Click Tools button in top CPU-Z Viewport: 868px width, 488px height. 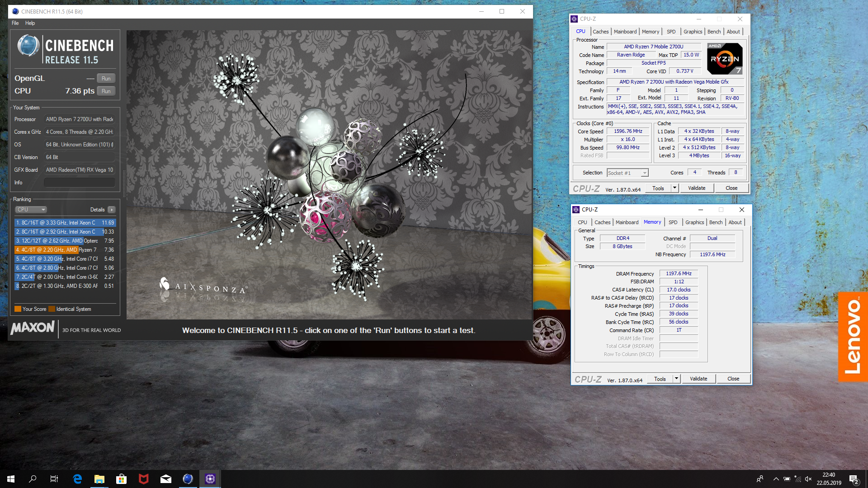658,188
